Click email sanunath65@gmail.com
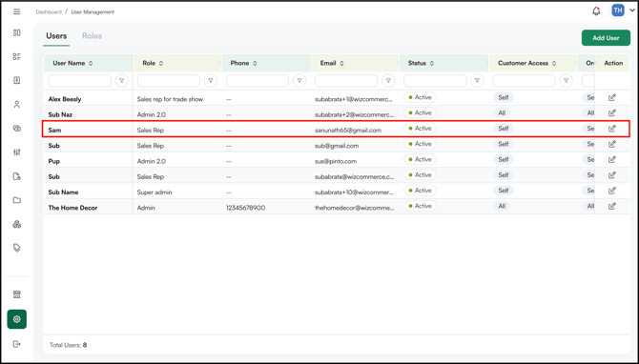Screen dimensions: 639x364 [348, 131]
